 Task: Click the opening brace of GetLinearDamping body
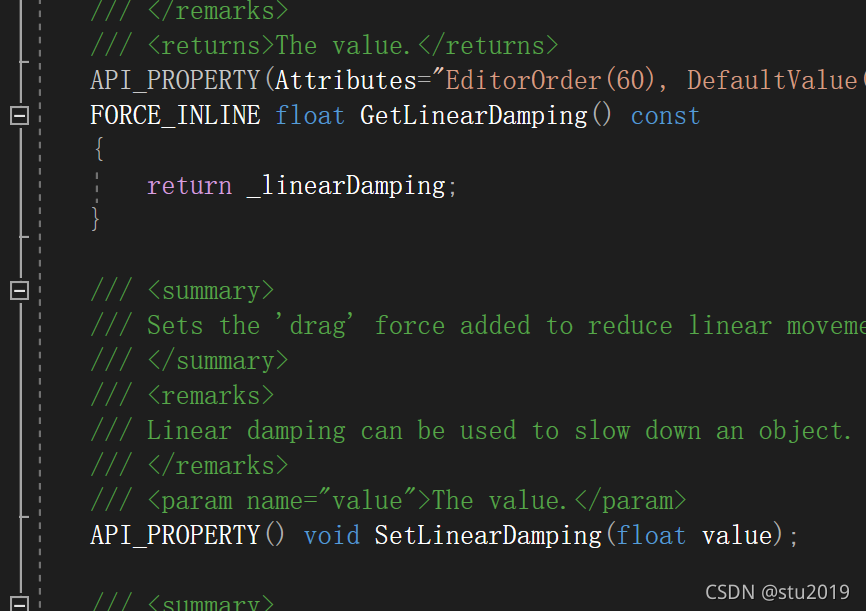pyautogui.click(x=99, y=150)
